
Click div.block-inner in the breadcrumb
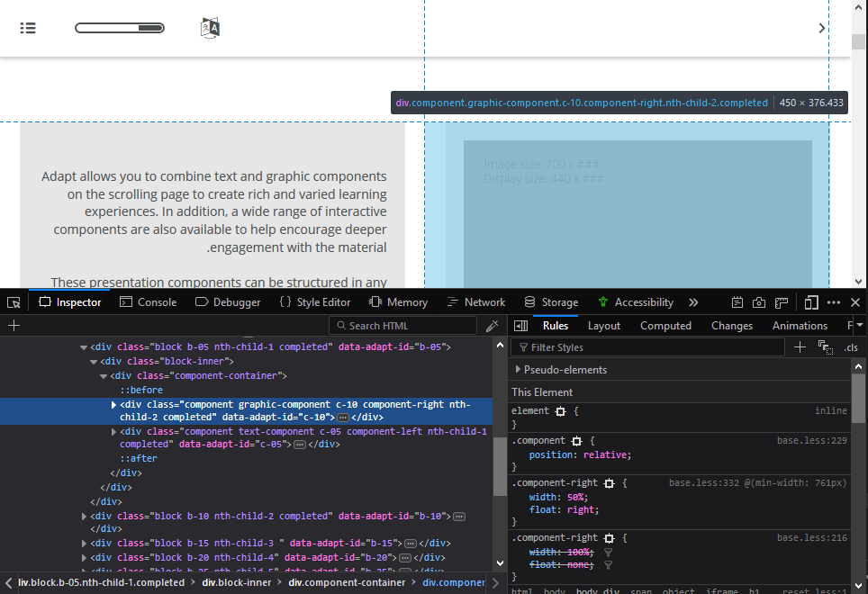(237, 582)
